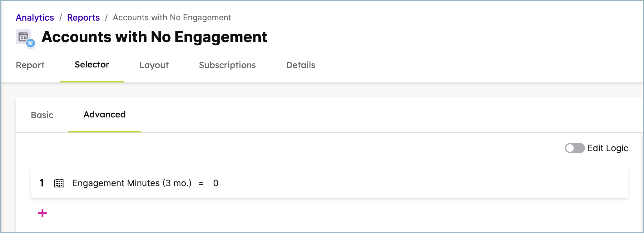Click the rule number 1 label
644x233 pixels.
[42, 183]
